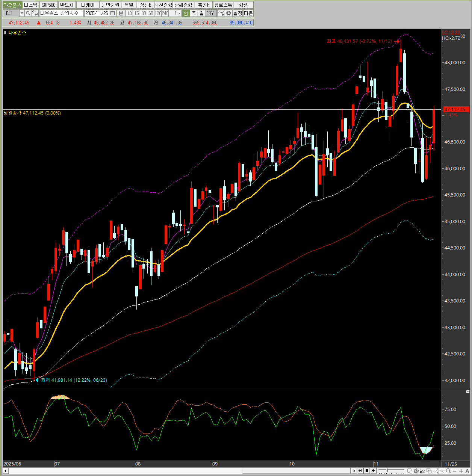Click the 설정 settings button
472x476 pixels.
(x=238, y=13)
